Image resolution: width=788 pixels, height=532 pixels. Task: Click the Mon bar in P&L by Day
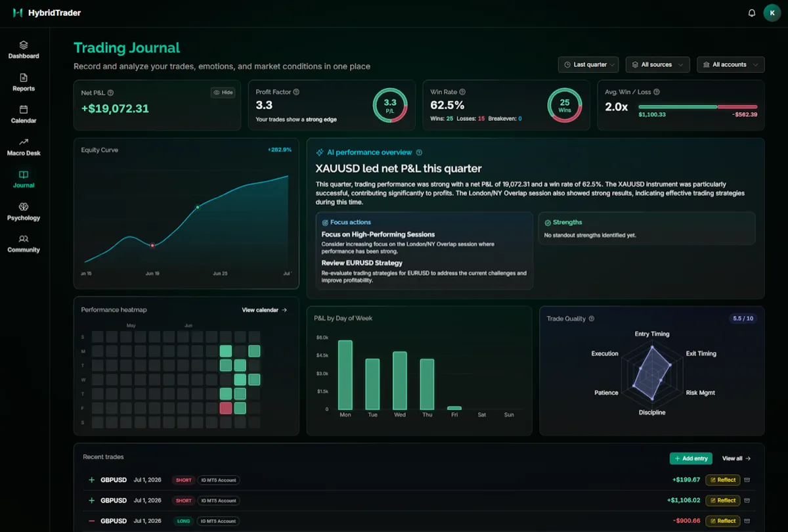point(345,375)
